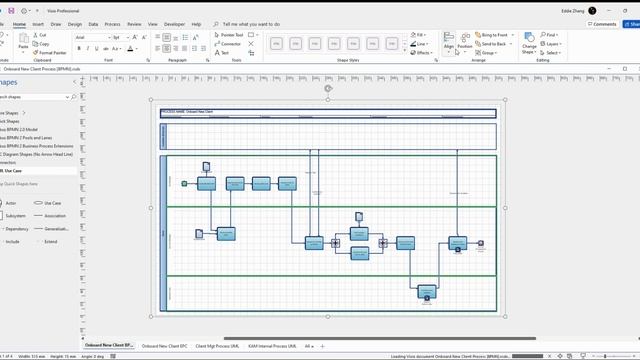Open the Line dropdown
Image resolution: width=640 pixels, height=360 pixels.
pos(419,44)
